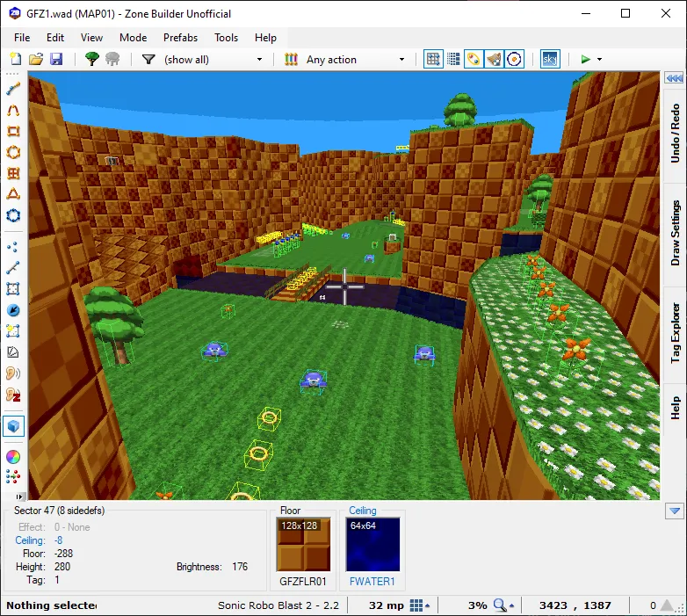Click the linedef colored bars icon

[291, 59]
